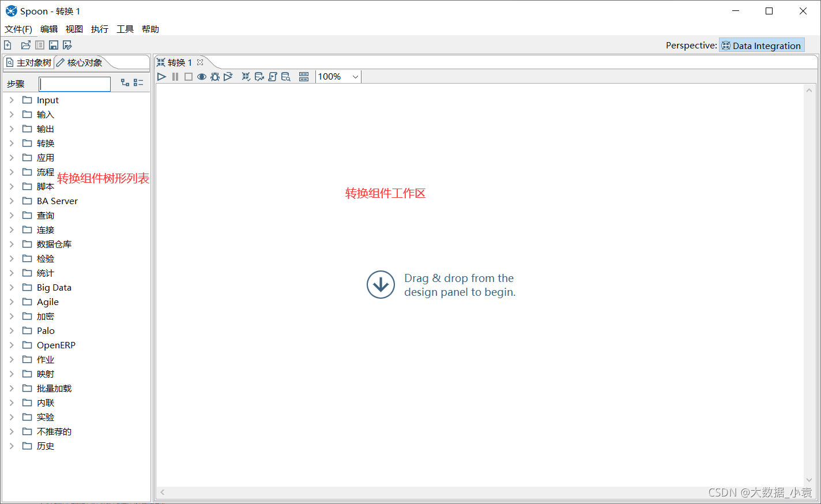Expand the 查询 folder
Screen dimensions: 821x504
coord(12,216)
